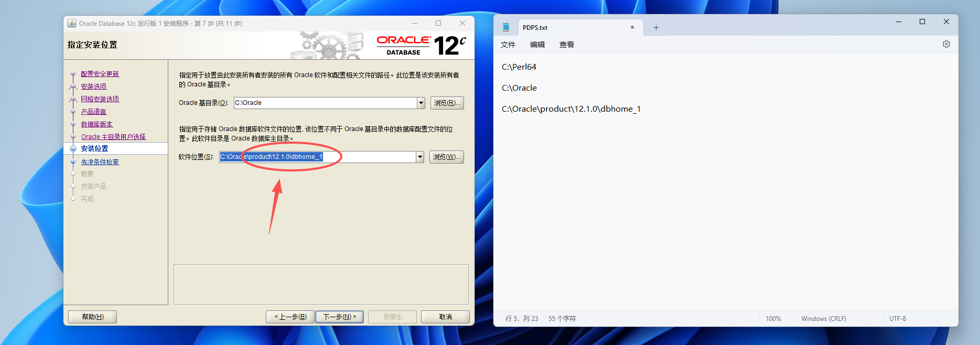
Task: Click the C:\Perl64 line in Notepad
Action: coord(519,67)
